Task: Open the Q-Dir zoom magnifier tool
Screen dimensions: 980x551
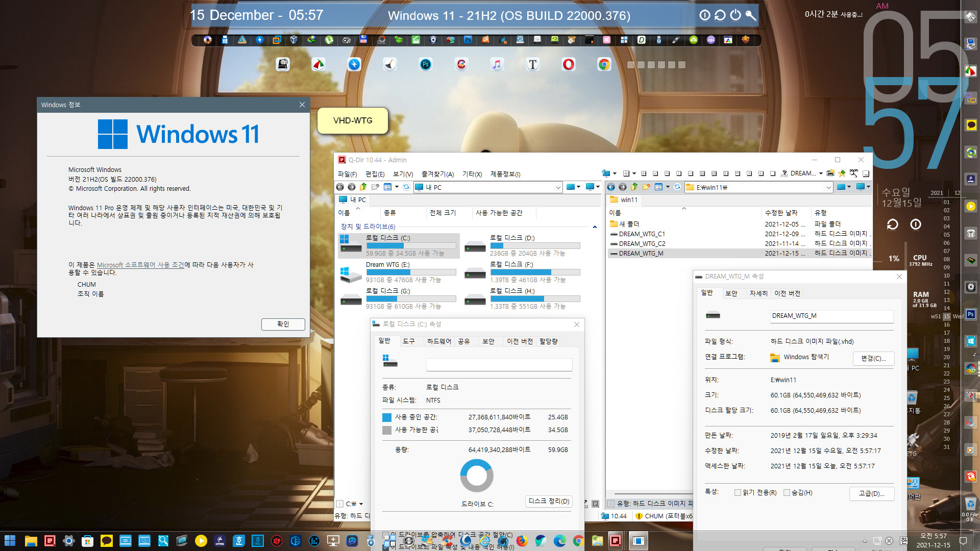Action: 854,173
